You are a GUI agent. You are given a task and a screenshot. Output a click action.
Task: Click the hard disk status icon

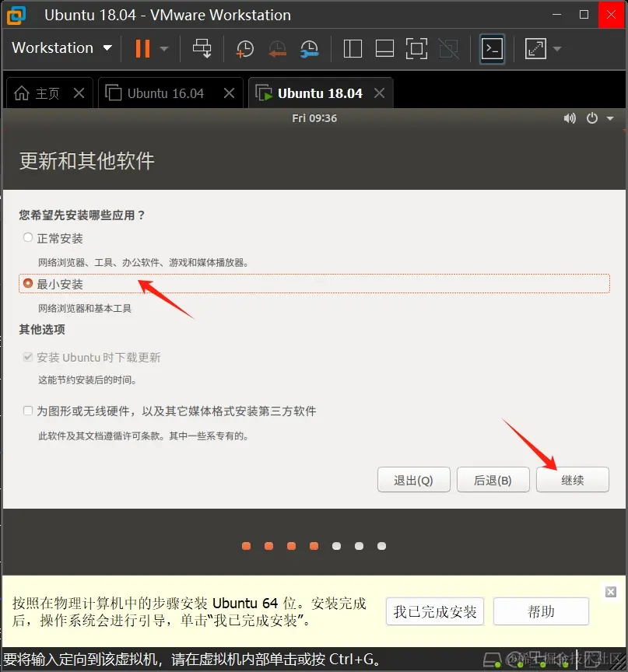coord(493,660)
